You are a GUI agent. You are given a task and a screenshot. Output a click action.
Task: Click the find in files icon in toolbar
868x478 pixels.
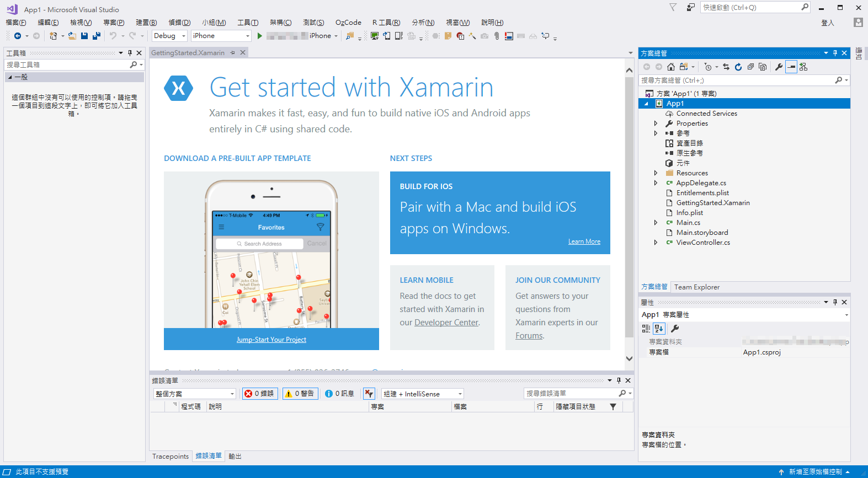click(x=349, y=36)
